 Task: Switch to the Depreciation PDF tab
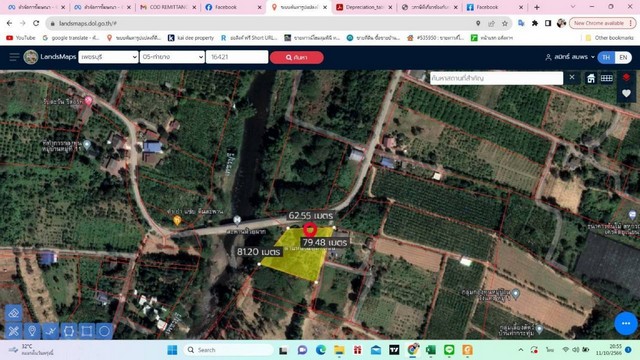[x=363, y=7]
